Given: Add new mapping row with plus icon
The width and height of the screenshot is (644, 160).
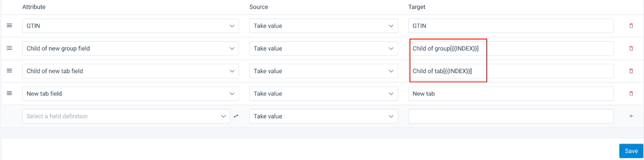Looking at the screenshot, I should click(631, 116).
